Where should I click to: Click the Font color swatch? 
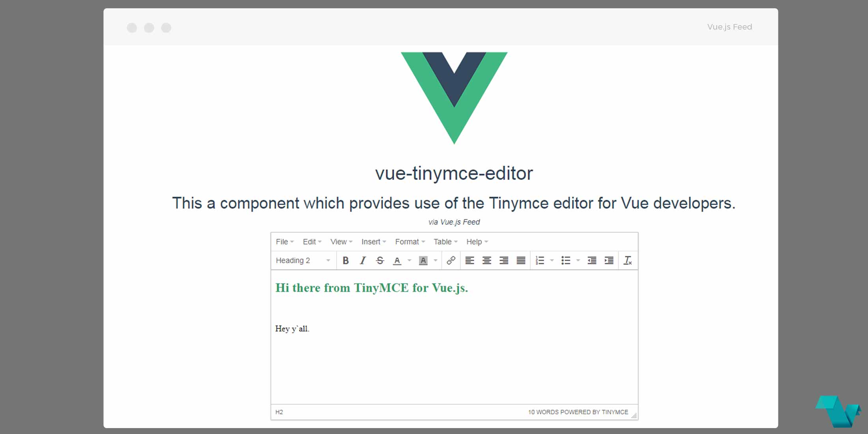pyautogui.click(x=398, y=261)
